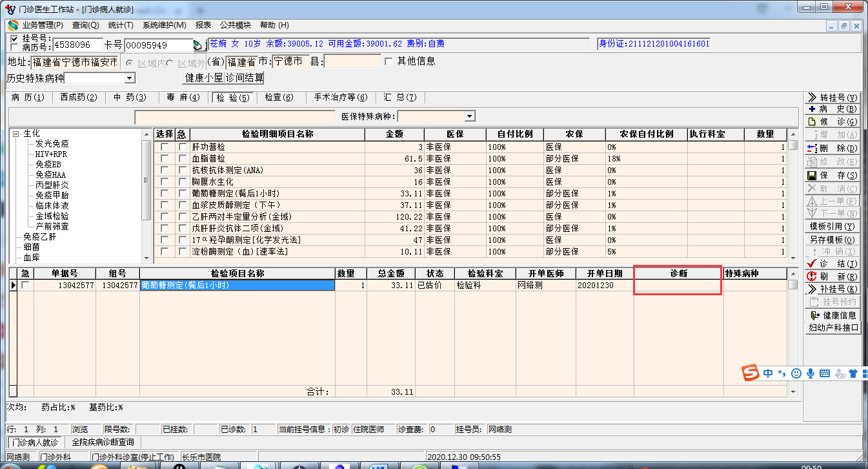This screenshot has height=469, width=868.
Task: Click the Sogou microphone voice input icon
Action: tap(811, 373)
